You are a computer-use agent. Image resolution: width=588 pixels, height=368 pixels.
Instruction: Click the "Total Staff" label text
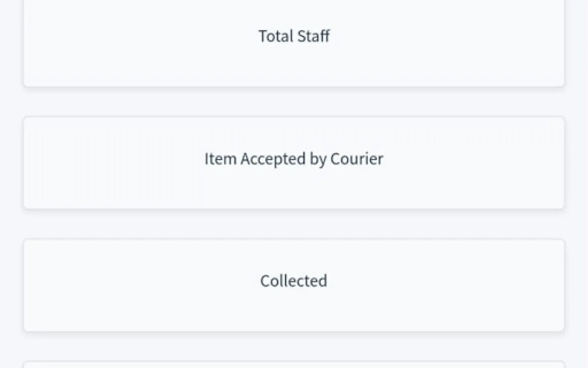coord(294,36)
